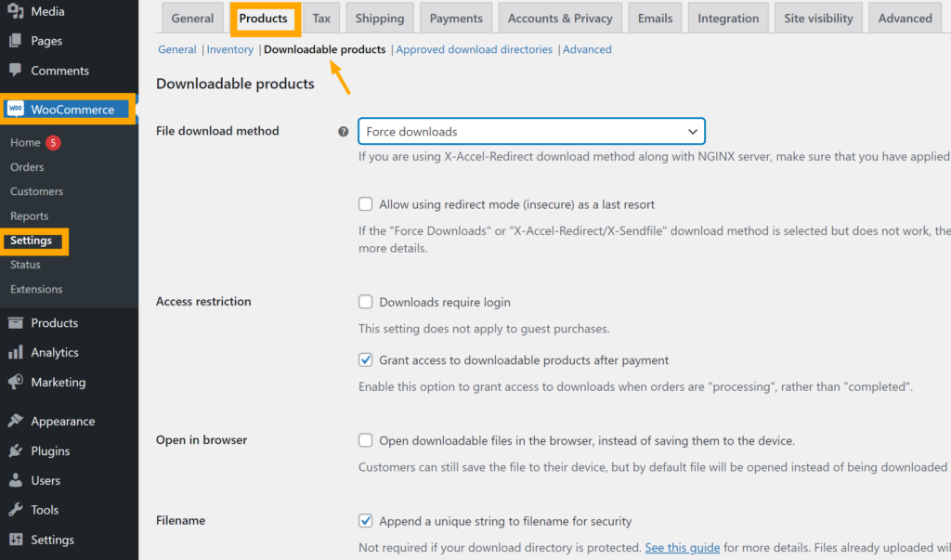The height and width of the screenshot is (560, 951).
Task: Click the Marketing megaphone icon
Action: coord(15,383)
